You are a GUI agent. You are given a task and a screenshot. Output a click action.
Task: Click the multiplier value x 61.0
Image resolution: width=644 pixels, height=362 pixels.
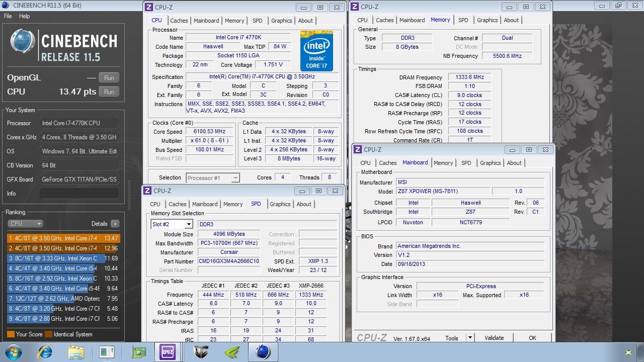209,141
